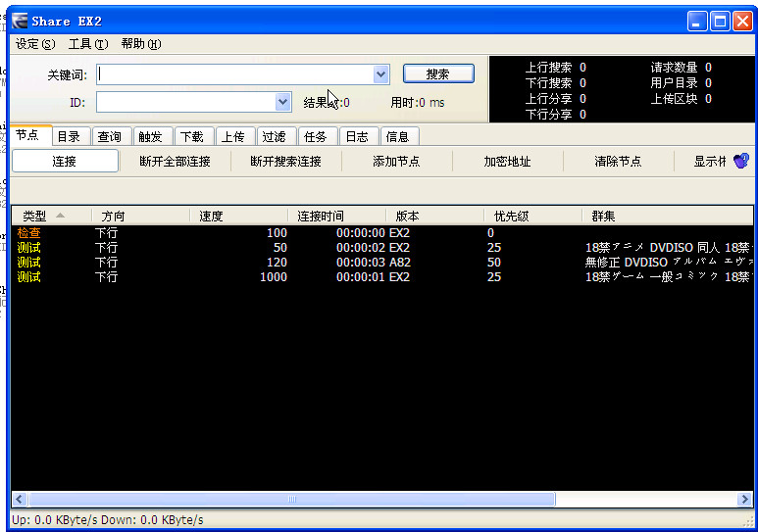This screenshot has width=758, height=532.
Task: Switch to the 目录 tab
Action: coord(71,137)
